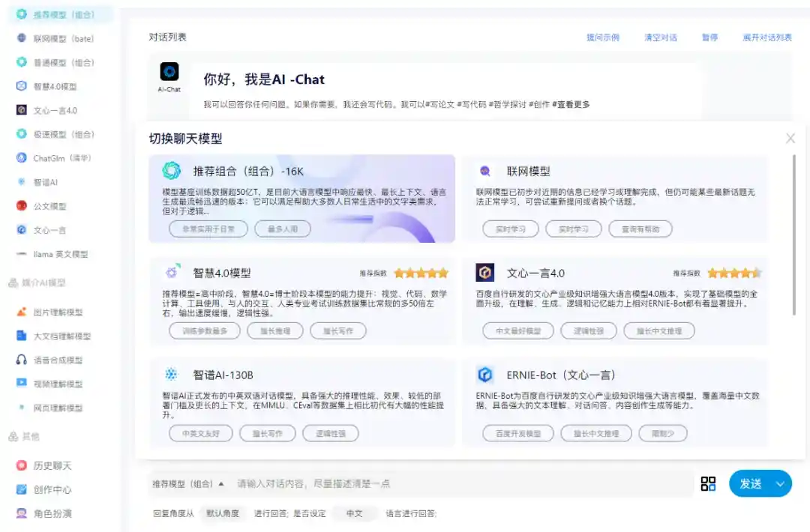Select 网页理解模型 in the sidebar
The height and width of the screenshot is (532, 810).
tap(58, 408)
